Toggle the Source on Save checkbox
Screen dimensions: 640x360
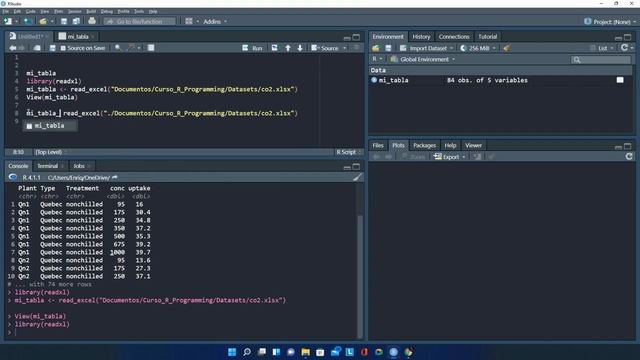point(63,48)
